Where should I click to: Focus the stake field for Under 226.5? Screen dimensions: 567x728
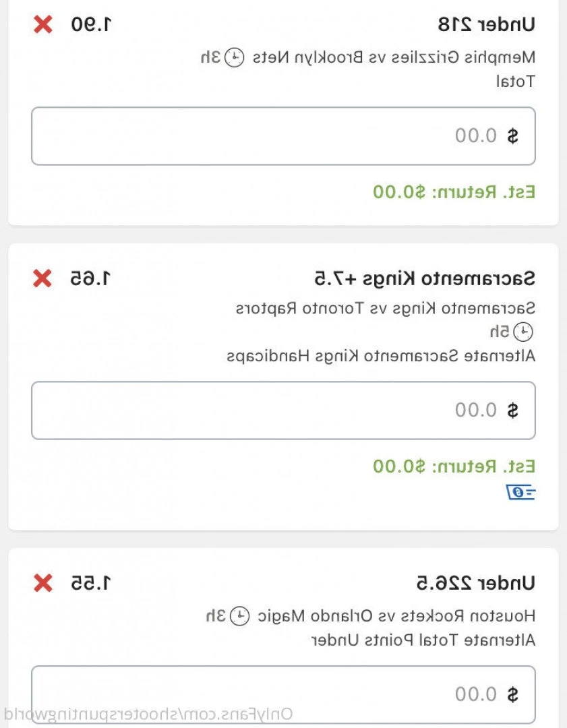click(283, 694)
